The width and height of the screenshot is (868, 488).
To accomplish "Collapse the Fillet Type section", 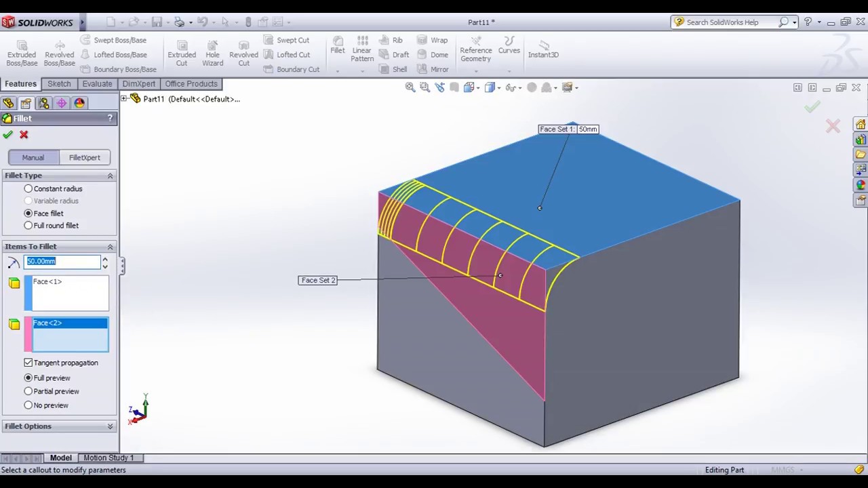I will pos(110,176).
